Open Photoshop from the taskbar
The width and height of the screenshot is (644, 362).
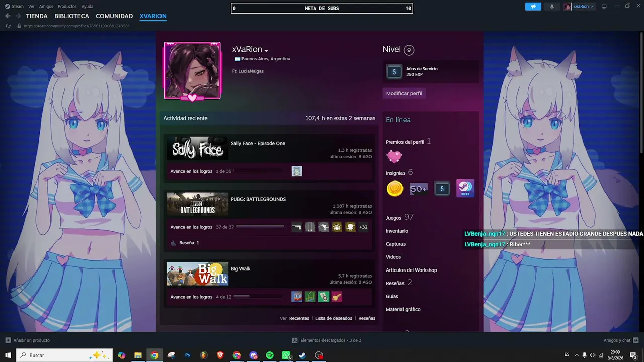pos(188,355)
